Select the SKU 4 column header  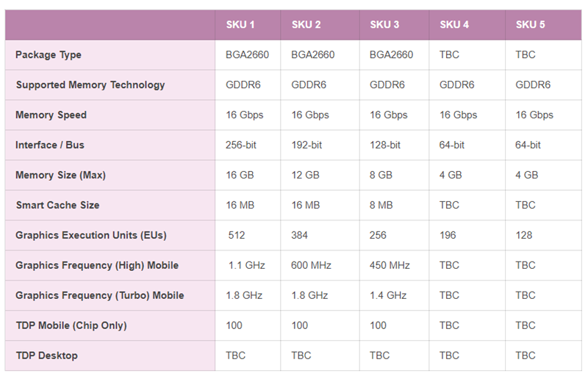pos(454,25)
